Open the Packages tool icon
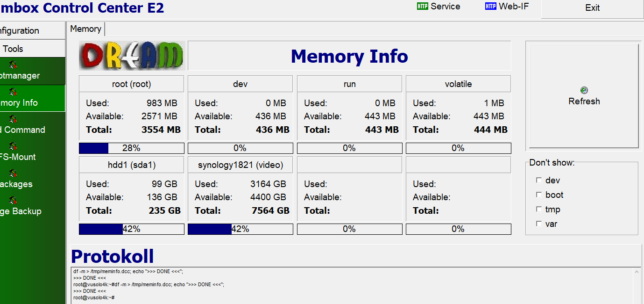 click(13, 174)
